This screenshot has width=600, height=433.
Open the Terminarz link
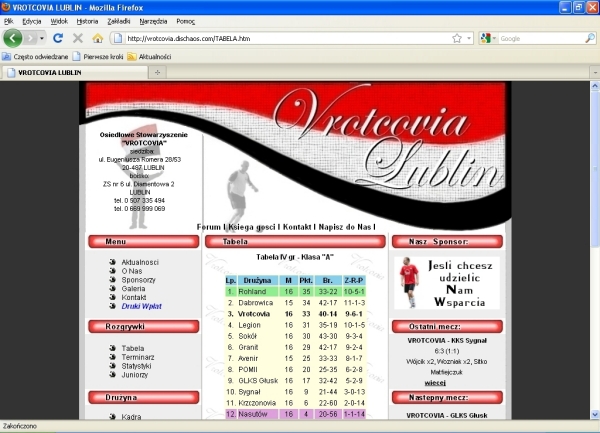coord(138,357)
